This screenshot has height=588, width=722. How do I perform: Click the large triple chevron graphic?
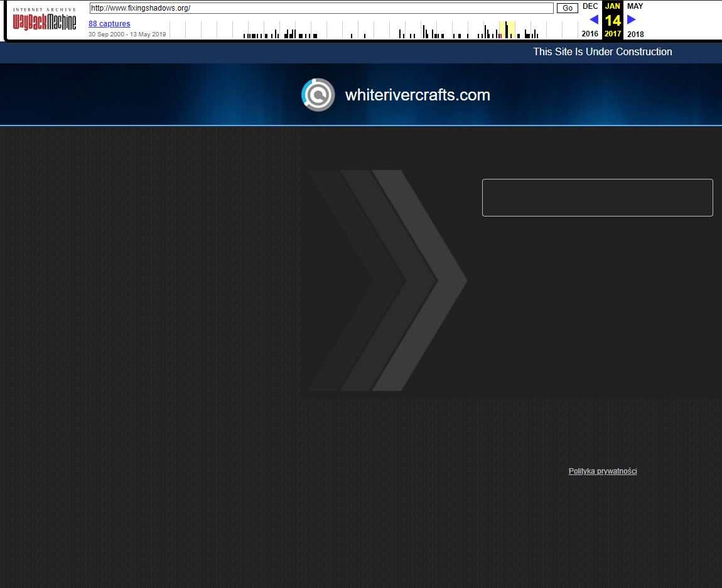point(387,281)
